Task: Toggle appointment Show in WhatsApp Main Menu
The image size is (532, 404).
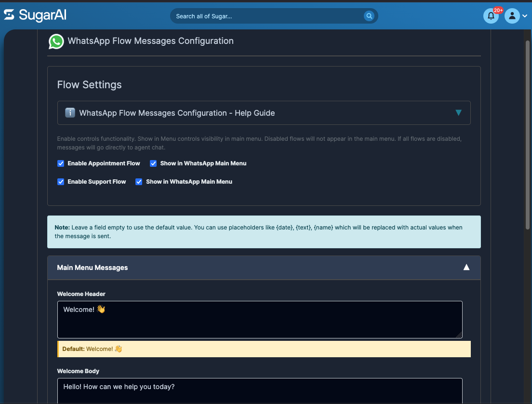Action: point(153,163)
